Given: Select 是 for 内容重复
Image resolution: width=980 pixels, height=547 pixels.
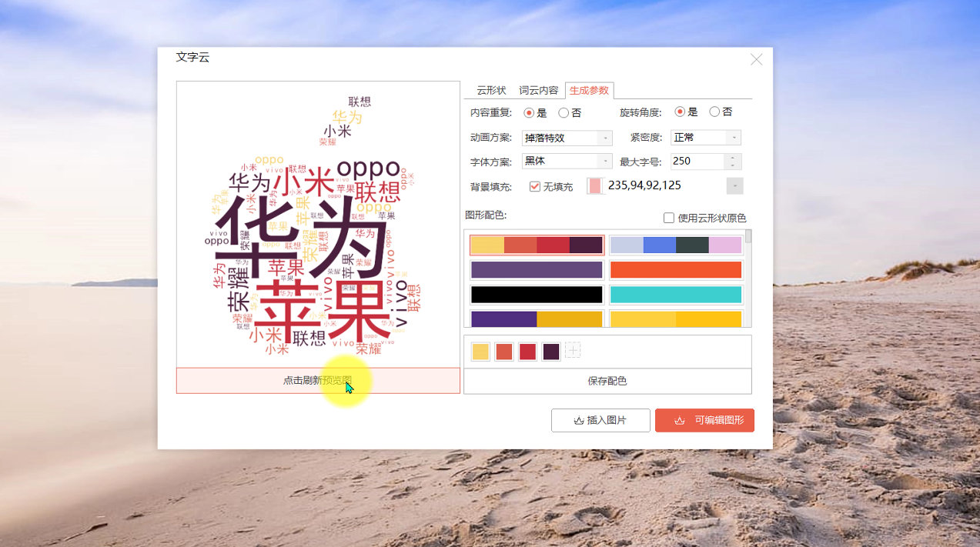Looking at the screenshot, I should point(529,112).
